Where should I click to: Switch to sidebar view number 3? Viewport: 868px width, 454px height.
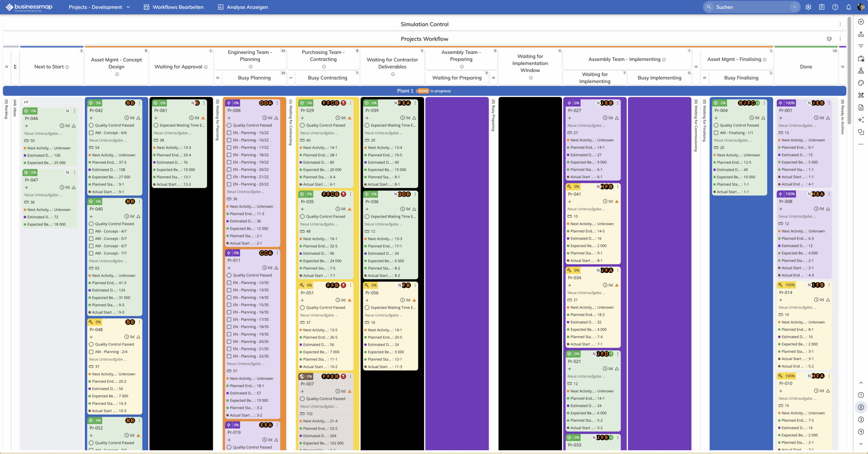(x=861, y=419)
